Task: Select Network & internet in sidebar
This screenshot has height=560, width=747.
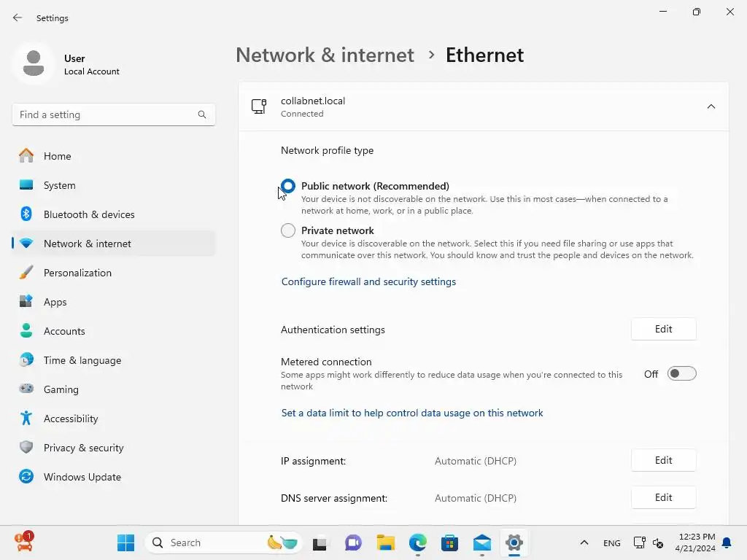Action: tap(114, 244)
